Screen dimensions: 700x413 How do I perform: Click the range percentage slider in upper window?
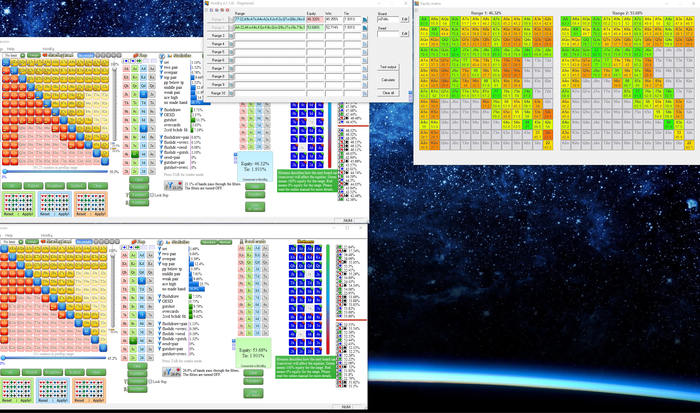click(56, 171)
